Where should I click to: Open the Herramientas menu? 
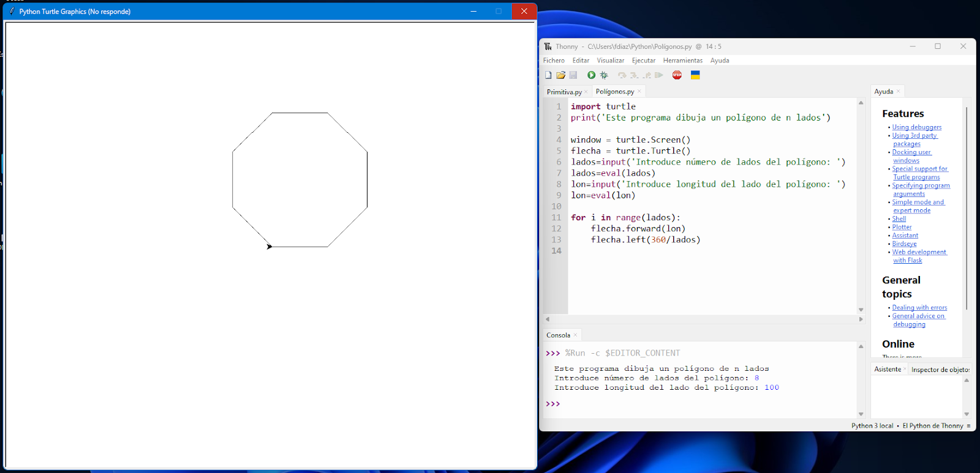pos(683,61)
